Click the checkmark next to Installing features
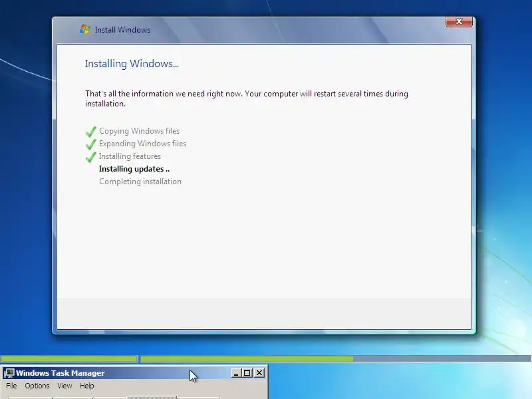Viewport: 532px width, 399px height. coord(91,157)
